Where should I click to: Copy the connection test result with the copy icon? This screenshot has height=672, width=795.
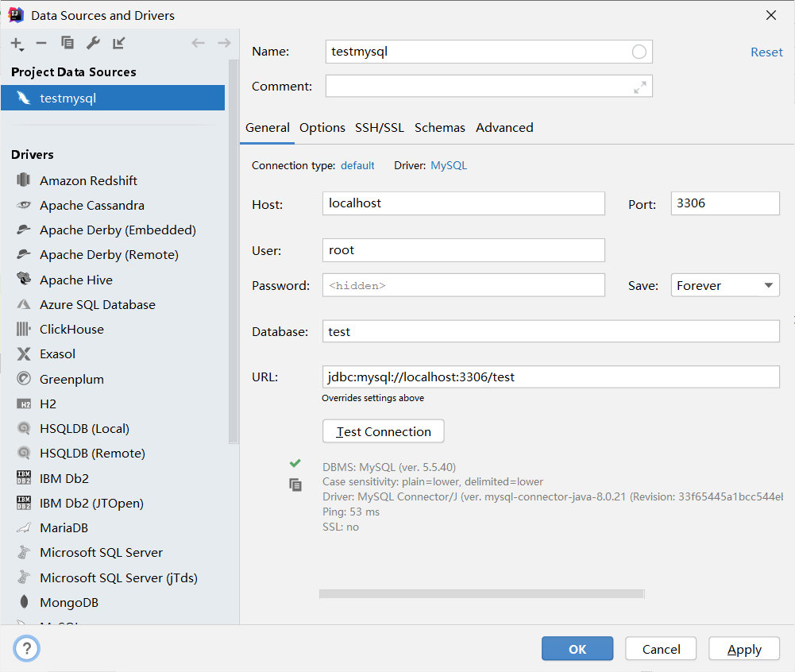coord(295,485)
